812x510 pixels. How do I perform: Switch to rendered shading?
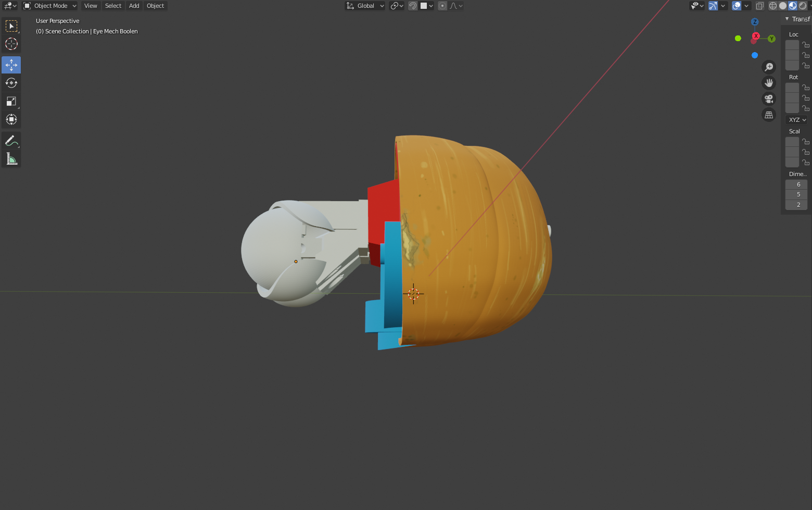point(803,6)
